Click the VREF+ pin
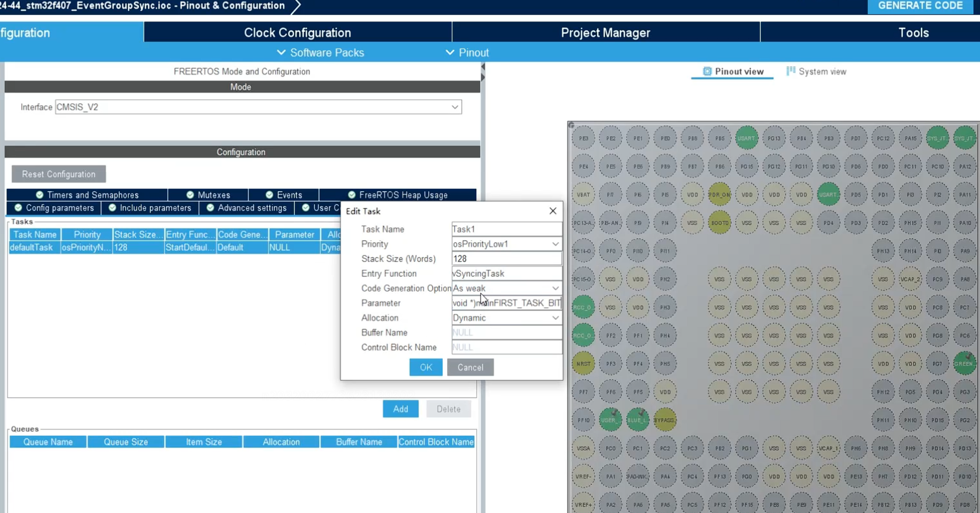Image resolution: width=980 pixels, height=513 pixels. pyautogui.click(x=583, y=505)
